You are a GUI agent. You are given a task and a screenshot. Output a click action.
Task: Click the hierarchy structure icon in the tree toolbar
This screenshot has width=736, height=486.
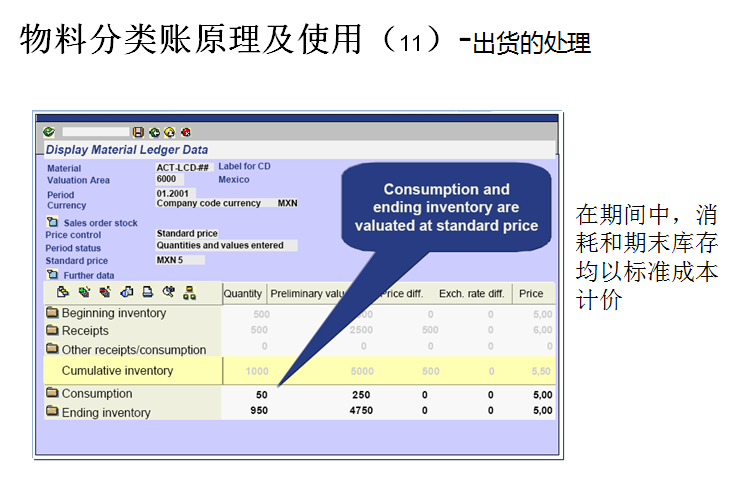(x=190, y=293)
